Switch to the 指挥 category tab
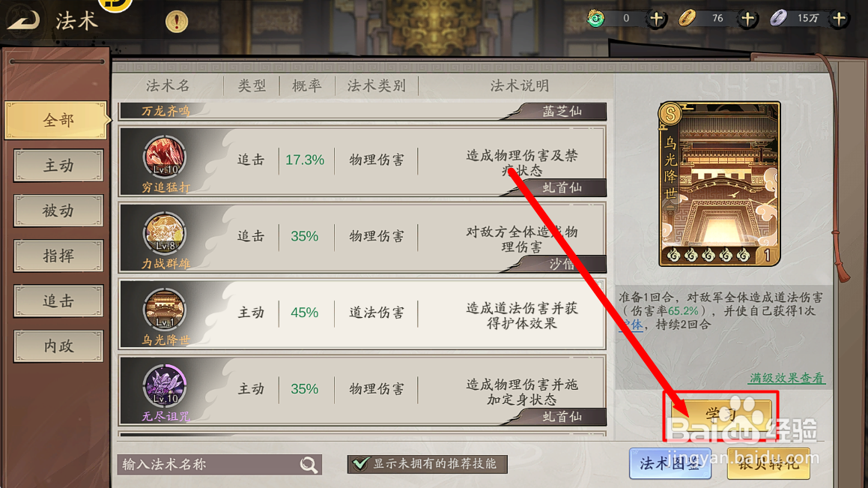Viewport: 868px width, 488px height. pyautogui.click(x=58, y=256)
